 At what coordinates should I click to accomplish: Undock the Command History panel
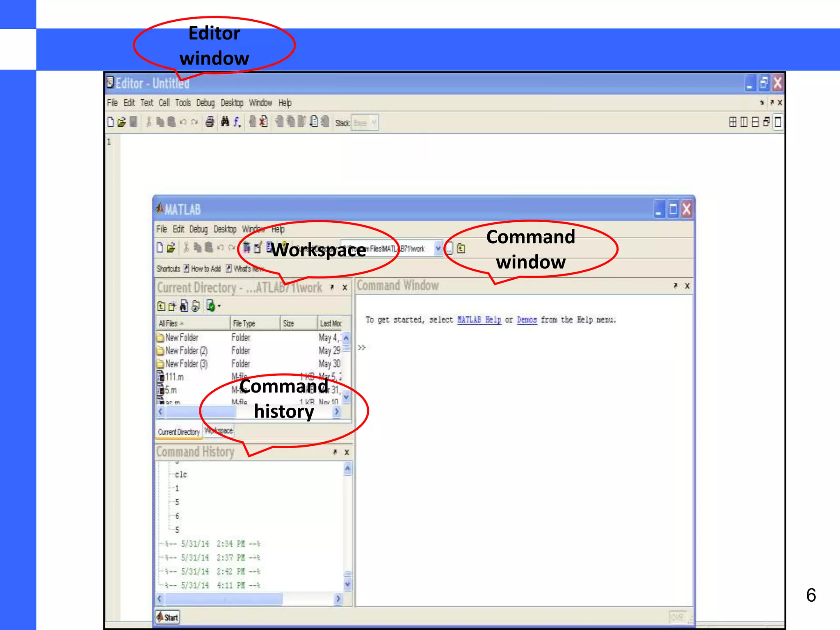(335, 452)
